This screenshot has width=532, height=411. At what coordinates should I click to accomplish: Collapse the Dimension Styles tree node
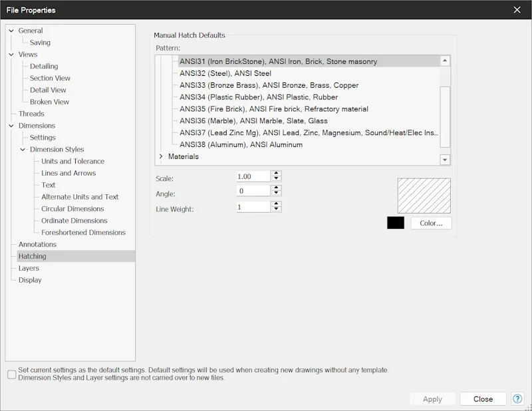coord(23,150)
